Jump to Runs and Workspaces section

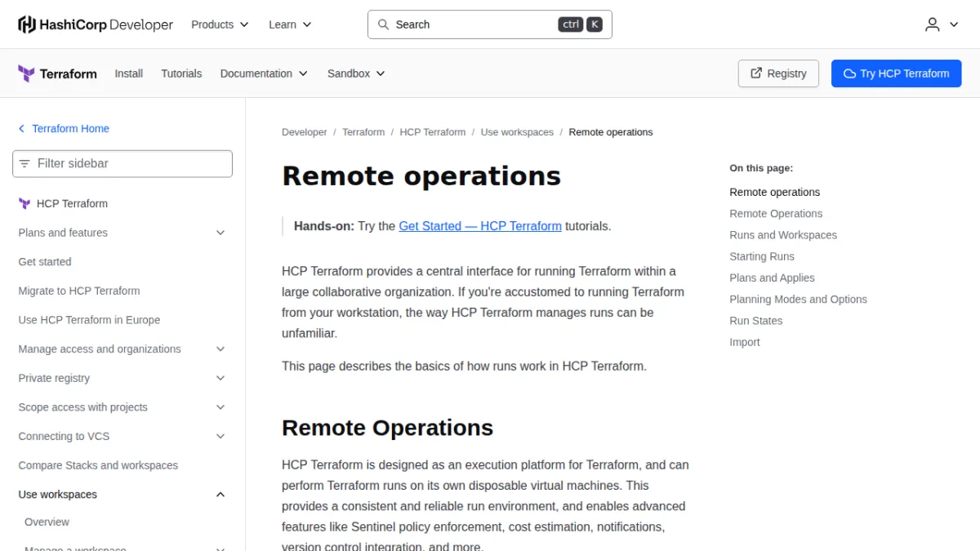(783, 235)
